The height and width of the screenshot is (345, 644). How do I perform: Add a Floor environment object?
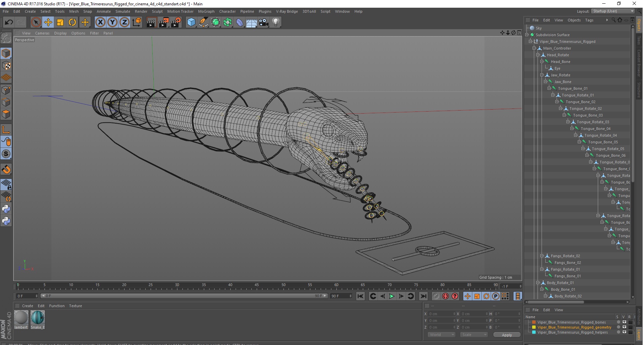pos(252,22)
